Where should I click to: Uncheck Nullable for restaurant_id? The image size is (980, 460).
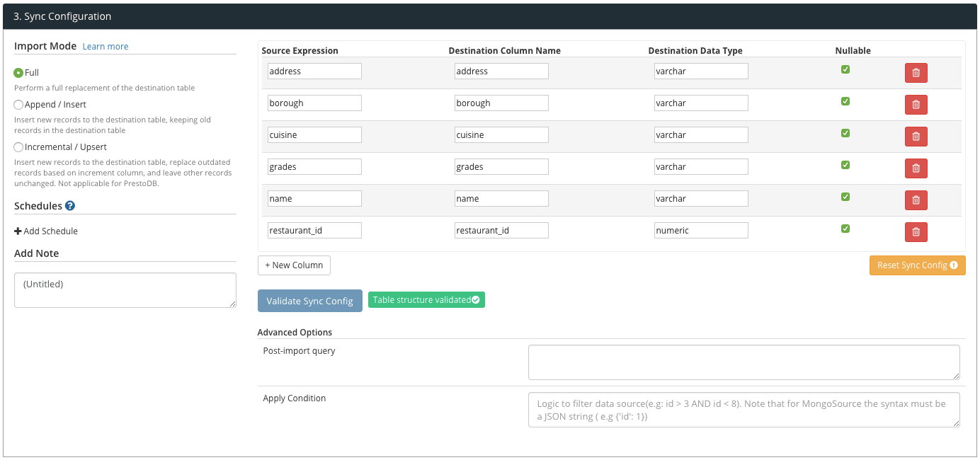[845, 229]
